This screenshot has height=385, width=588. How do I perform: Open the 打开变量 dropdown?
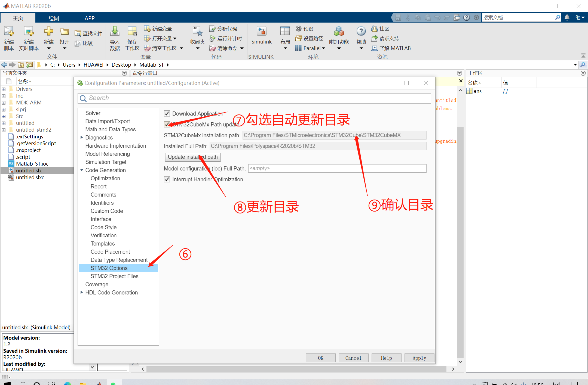click(175, 39)
